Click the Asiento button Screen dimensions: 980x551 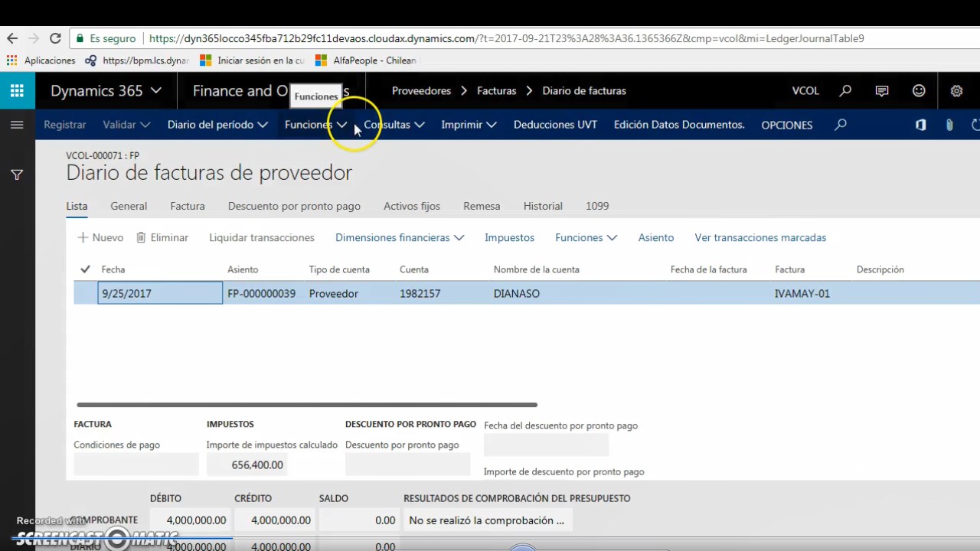[656, 237]
